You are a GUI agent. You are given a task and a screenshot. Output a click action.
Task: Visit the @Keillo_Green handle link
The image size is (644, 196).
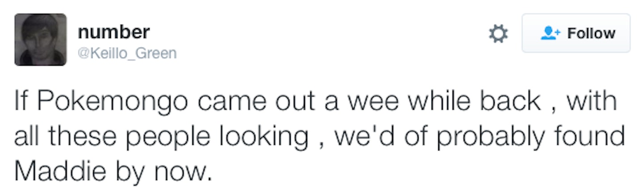tap(127, 54)
